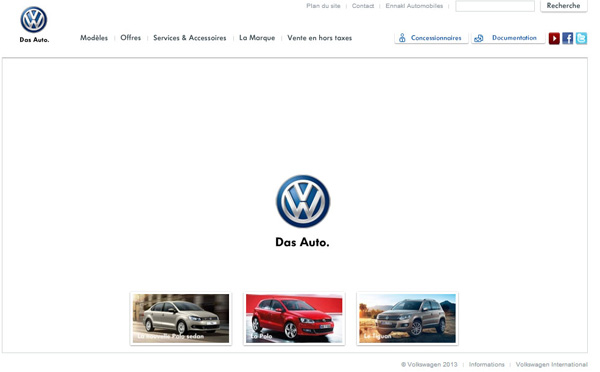Open the Ennakl Automobiles link

pos(414,6)
